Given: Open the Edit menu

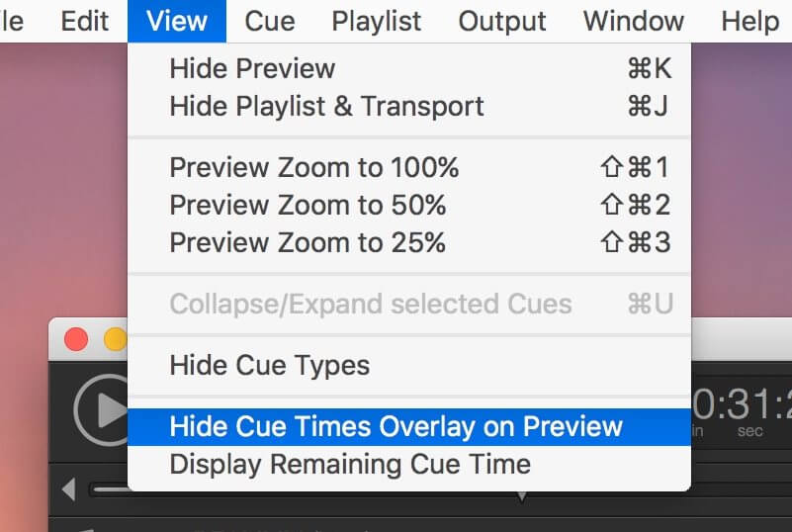Looking at the screenshot, I should 84,21.
